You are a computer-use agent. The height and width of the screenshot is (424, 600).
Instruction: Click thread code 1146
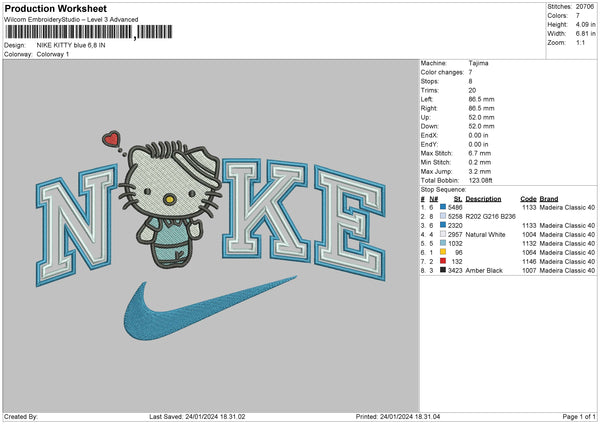coord(529,261)
